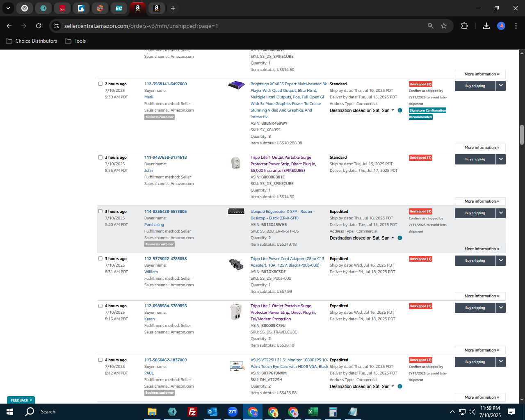Click the Brightsign player product thumbnail
The image size is (525, 420).
point(236,85)
